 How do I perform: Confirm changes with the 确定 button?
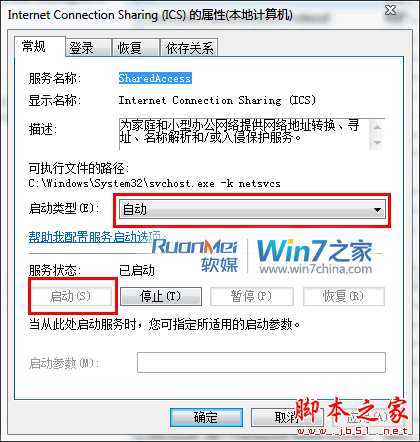pos(206,417)
